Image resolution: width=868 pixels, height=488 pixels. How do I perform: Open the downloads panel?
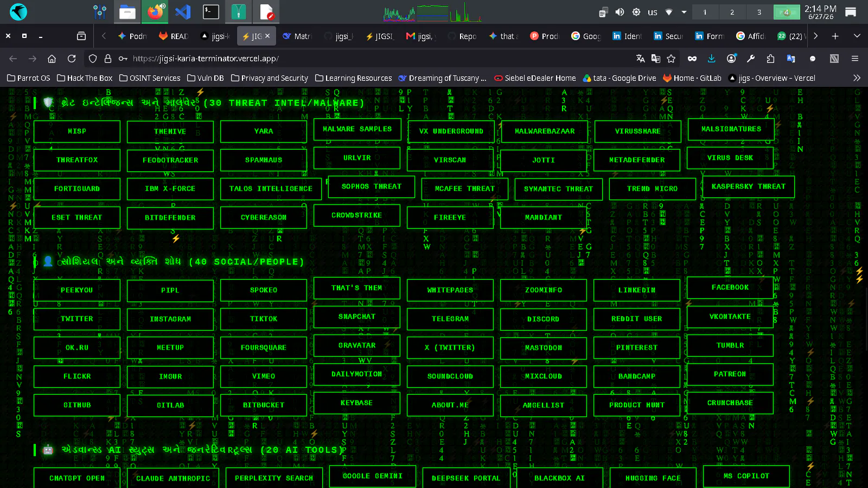(x=712, y=59)
